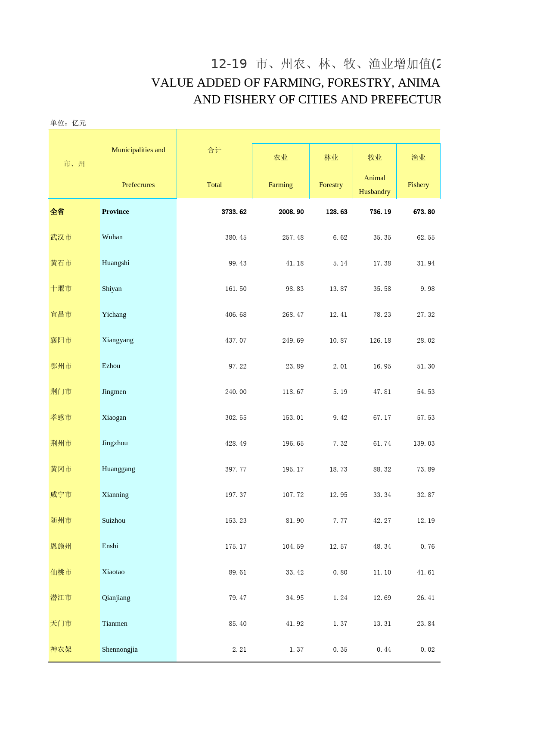Select province forestry value 128.63
The height and width of the screenshot is (756, 534).
337,212
